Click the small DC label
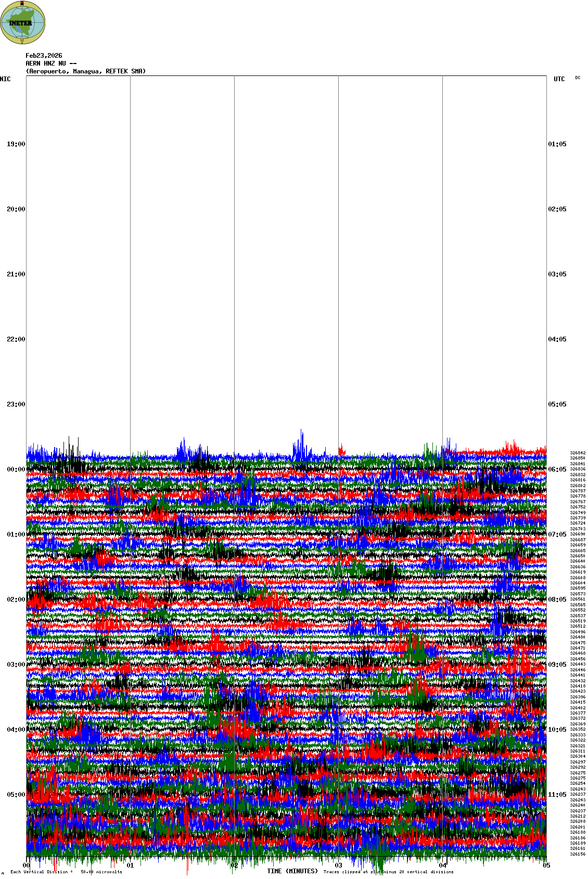The image size is (588, 879). 578,78
